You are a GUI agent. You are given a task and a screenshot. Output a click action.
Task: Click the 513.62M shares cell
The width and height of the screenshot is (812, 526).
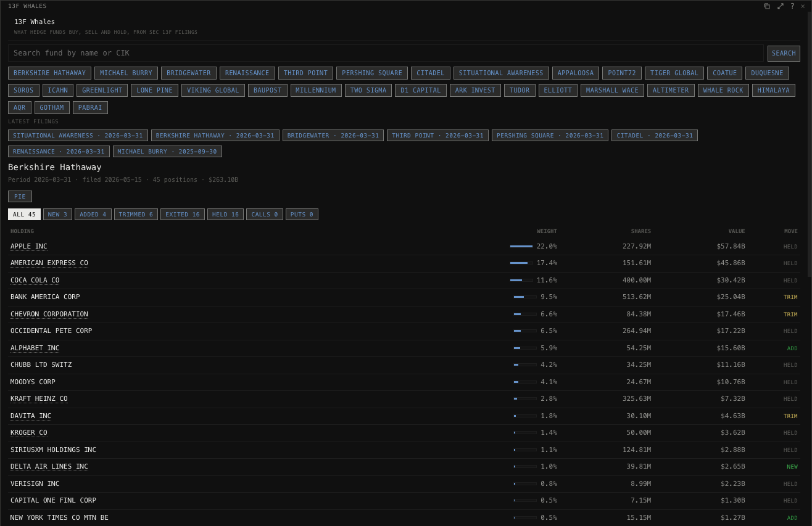tap(637, 297)
